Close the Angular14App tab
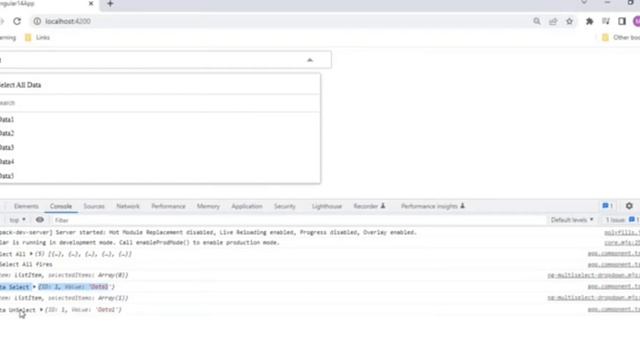 91,4
